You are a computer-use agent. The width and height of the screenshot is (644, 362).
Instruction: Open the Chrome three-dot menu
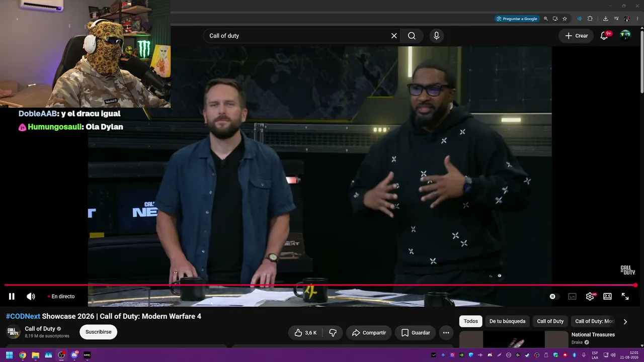point(637,19)
